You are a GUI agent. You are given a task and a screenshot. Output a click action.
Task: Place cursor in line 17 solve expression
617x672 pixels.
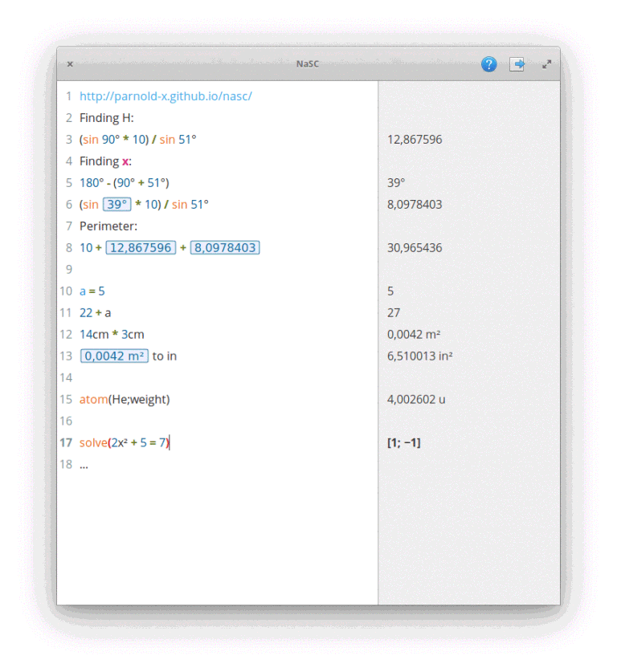click(125, 443)
